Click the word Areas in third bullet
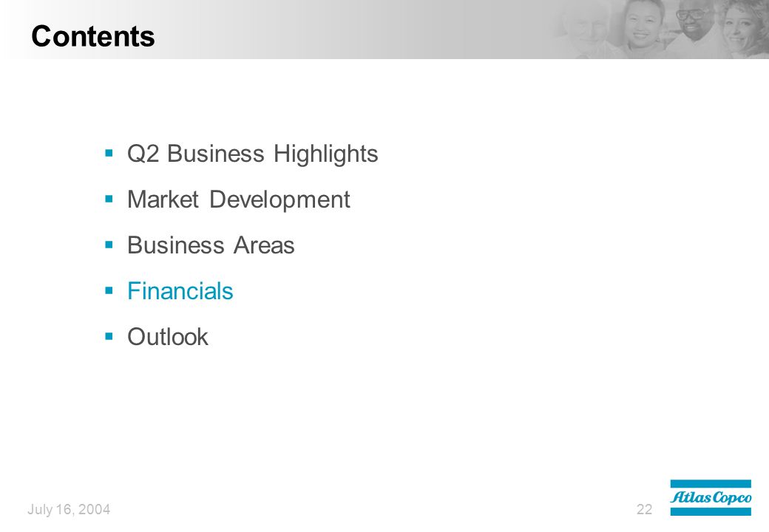This screenshot has height=532, width=769. tap(264, 245)
